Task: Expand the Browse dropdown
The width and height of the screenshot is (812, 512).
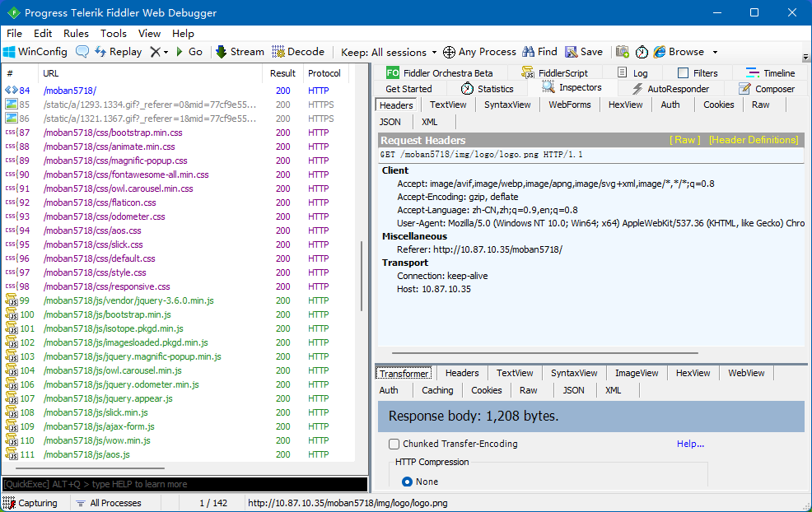Action: click(x=714, y=52)
